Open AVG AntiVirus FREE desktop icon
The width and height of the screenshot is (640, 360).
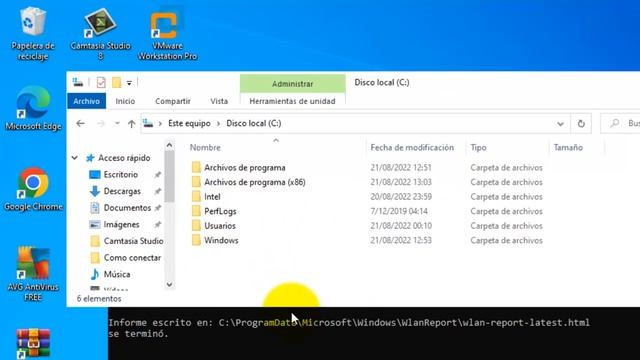[x=33, y=274]
